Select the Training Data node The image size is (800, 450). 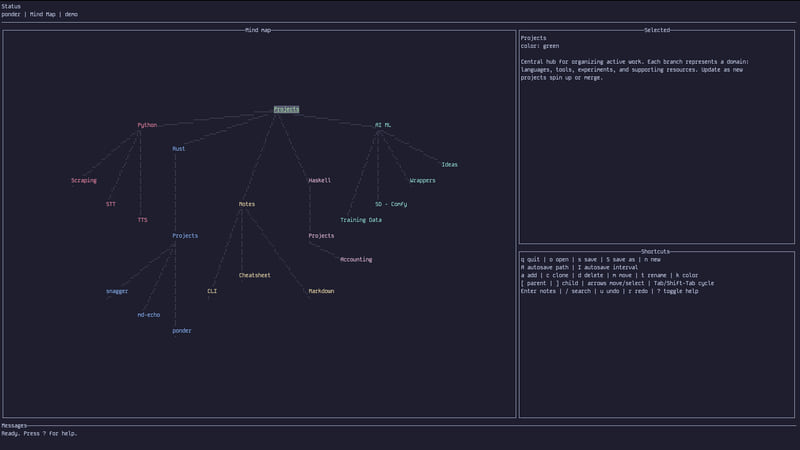pos(361,220)
